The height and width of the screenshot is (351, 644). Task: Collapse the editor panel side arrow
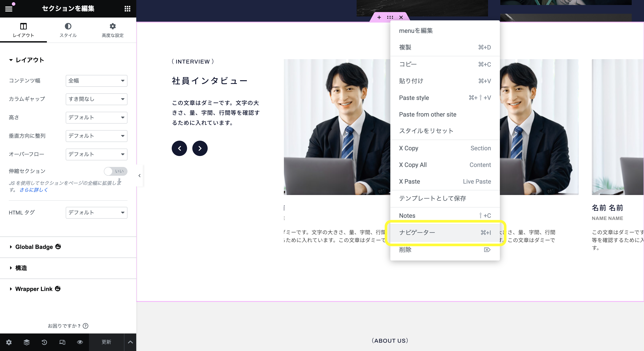140,175
